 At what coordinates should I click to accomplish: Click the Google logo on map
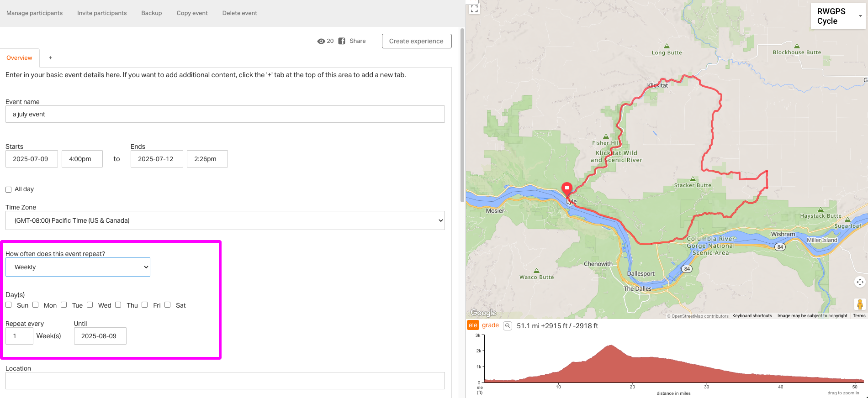point(483,313)
